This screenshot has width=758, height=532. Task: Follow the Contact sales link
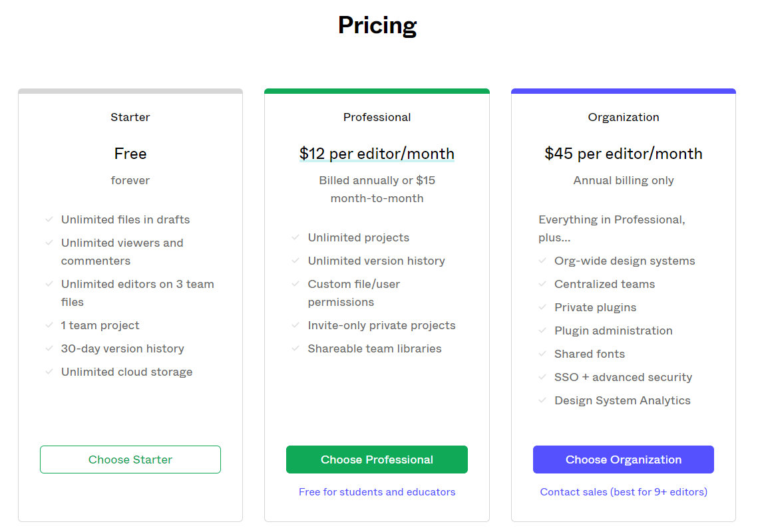624,492
